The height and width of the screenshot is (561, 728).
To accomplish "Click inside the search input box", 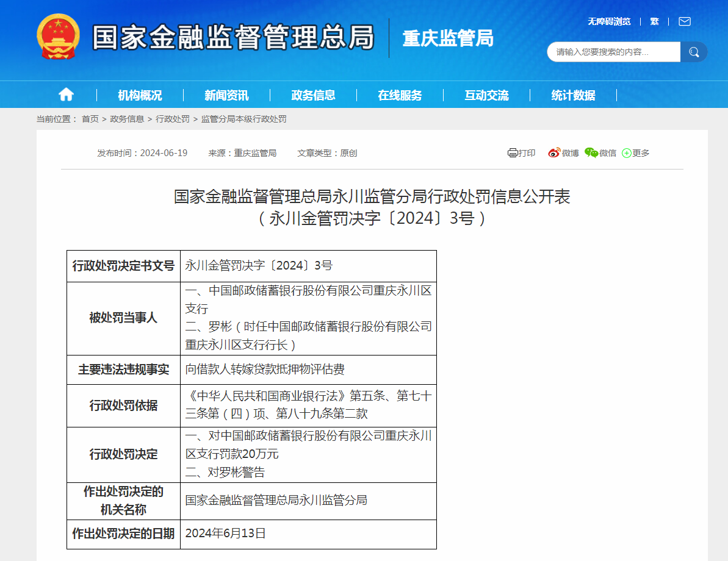I will point(610,52).
